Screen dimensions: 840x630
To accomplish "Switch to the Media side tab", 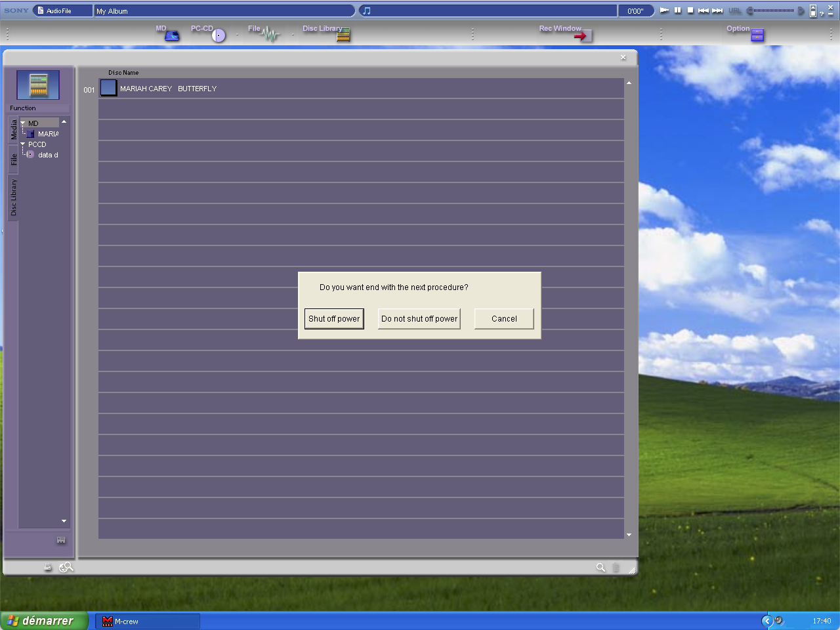I will click(x=13, y=130).
